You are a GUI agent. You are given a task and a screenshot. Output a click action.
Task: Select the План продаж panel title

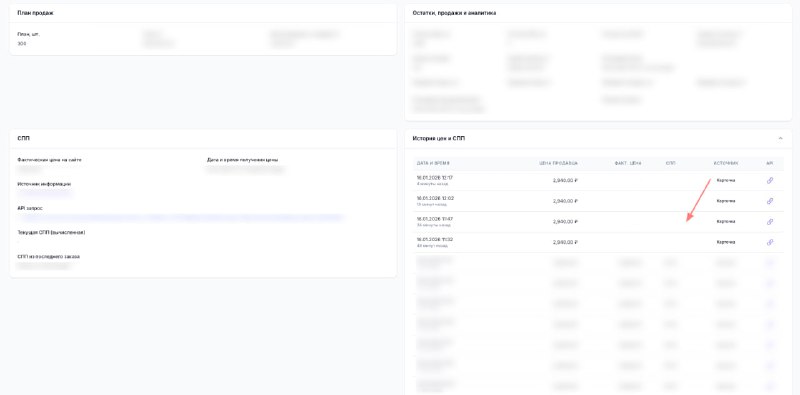[x=35, y=13]
